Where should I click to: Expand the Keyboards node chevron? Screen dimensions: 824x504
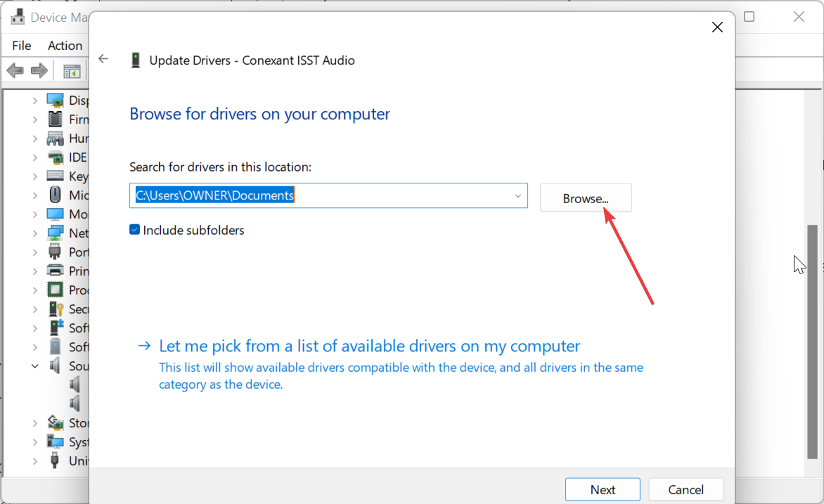(x=34, y=176)
